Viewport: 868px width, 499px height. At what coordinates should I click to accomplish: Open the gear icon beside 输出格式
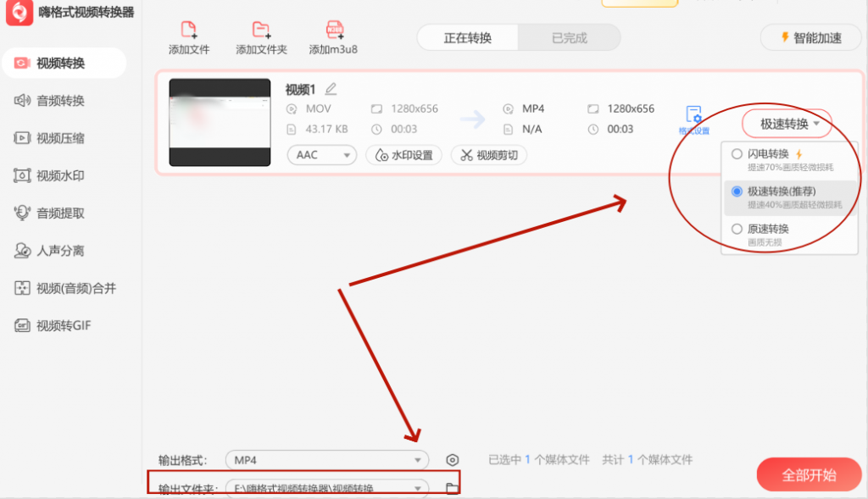click(452, 460)
